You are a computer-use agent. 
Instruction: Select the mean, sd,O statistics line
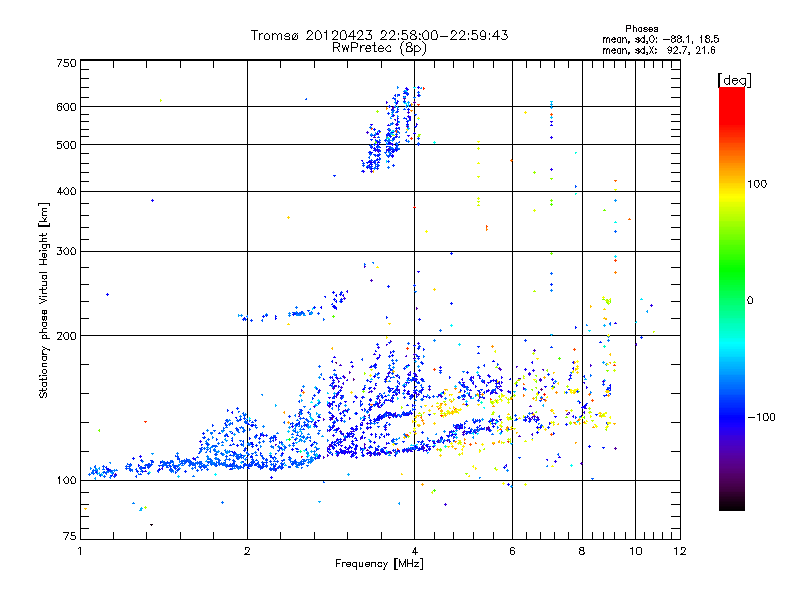pyautogui.click(x=661, y=39)
